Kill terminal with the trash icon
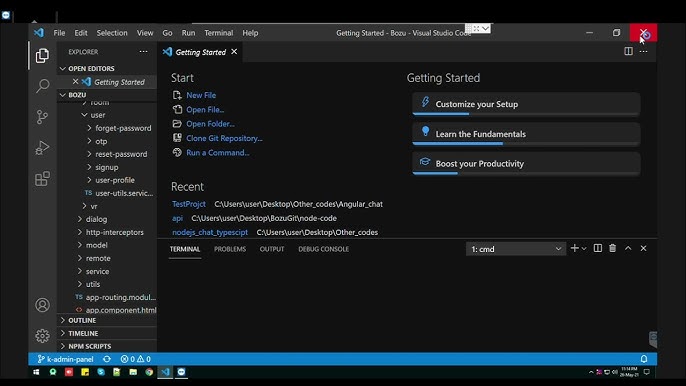Viewport: 686px width, 386px height. (612, 248)
